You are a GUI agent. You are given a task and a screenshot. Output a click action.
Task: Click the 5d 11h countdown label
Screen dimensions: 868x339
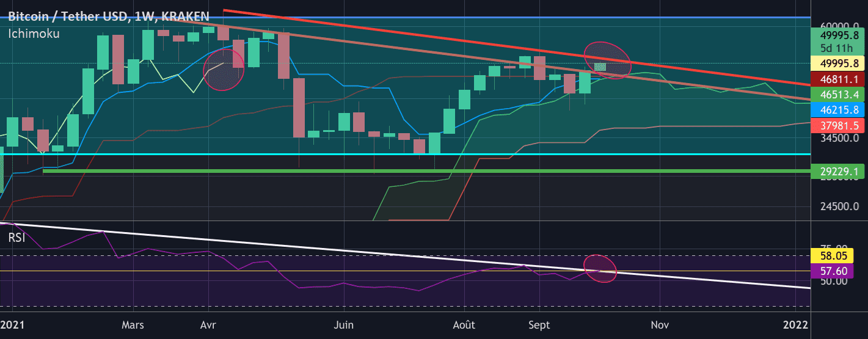(838, 48)
